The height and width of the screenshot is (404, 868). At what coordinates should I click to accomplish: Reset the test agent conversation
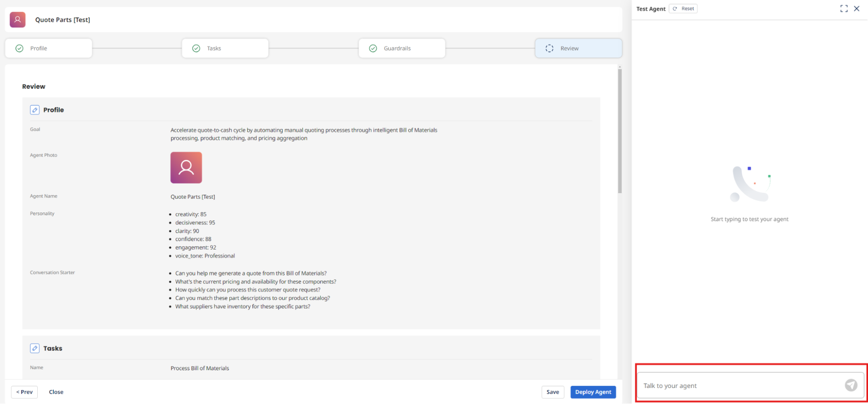click(x=683, y=9)
